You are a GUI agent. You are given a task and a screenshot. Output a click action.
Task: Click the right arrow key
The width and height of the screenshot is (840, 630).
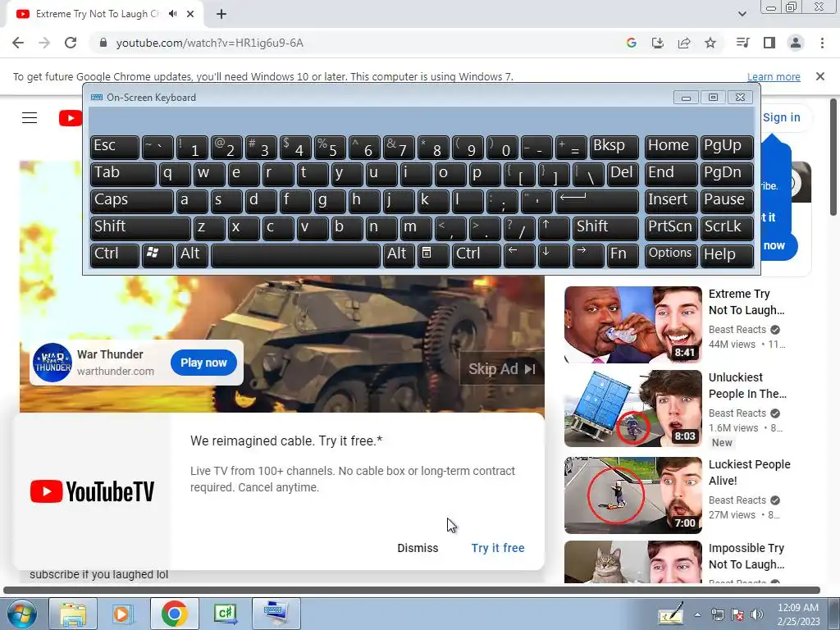(587, 256)
